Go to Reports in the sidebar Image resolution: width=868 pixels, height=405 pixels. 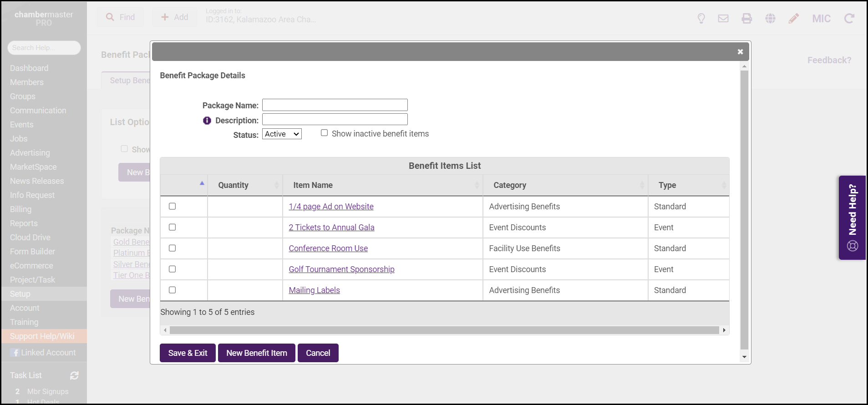[x=24, y=223]
